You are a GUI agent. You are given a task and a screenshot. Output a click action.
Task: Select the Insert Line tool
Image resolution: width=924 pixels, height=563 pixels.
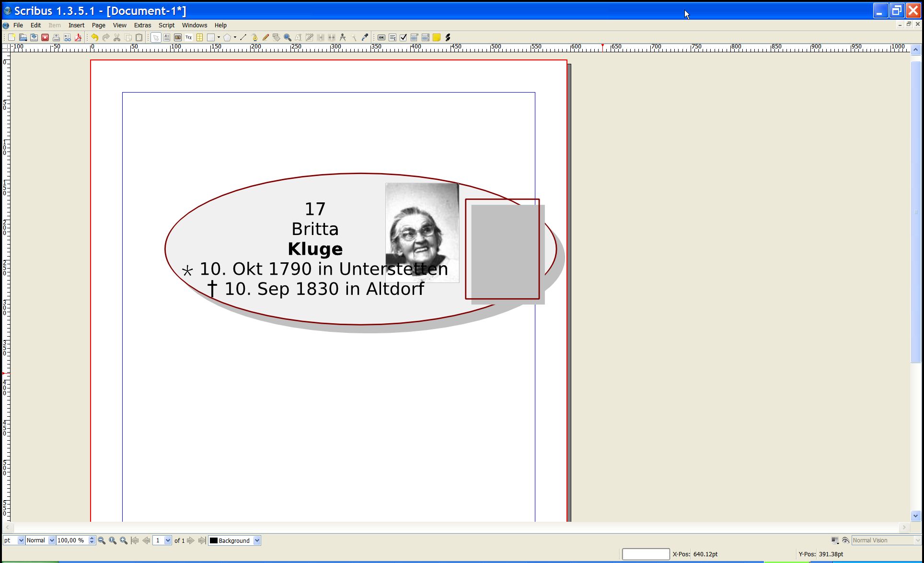pos(243,37)
